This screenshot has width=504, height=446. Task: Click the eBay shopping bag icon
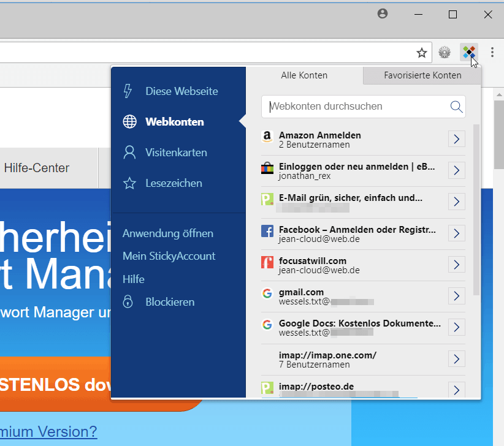tap(267, 168)
